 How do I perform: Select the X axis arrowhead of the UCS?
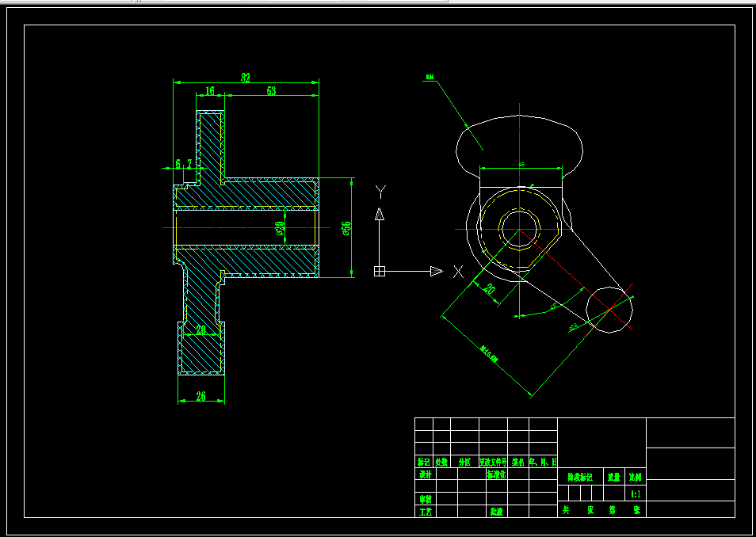point(437,272)
